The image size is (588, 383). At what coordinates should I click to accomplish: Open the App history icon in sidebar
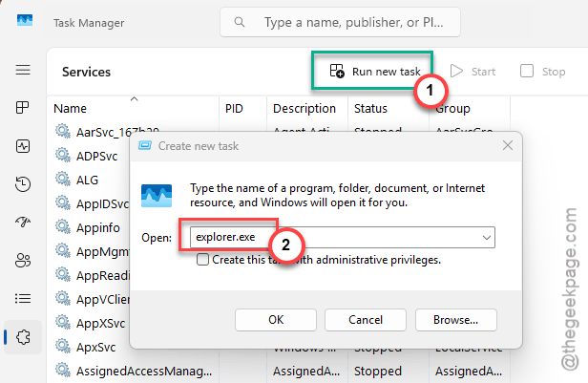click(x=23, y=184)
